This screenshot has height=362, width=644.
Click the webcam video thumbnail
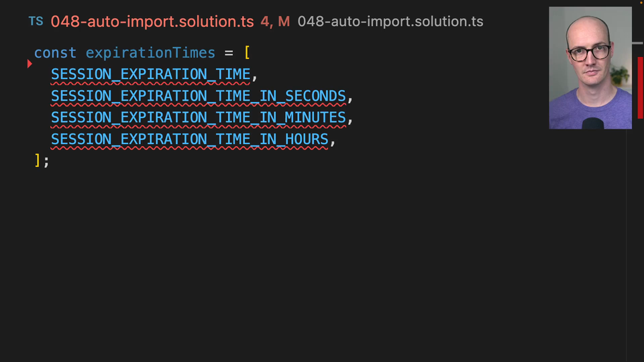pos(590,68)
